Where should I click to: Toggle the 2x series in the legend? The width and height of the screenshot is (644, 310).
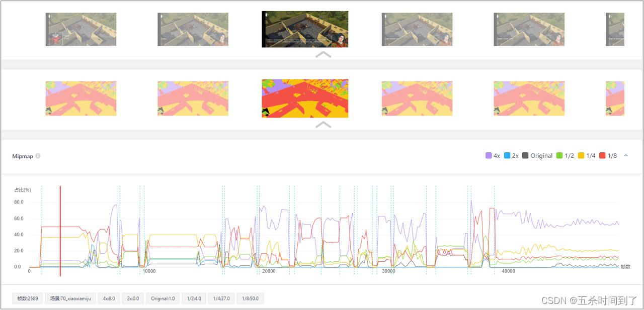(511, 156)
